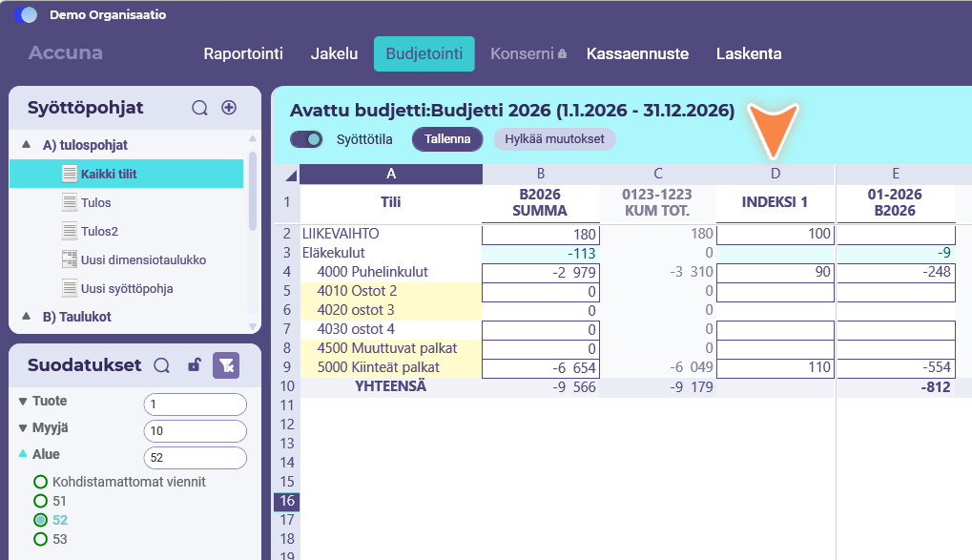
Task: Click the Myyjä filter input field
Action: coord(196,431)
